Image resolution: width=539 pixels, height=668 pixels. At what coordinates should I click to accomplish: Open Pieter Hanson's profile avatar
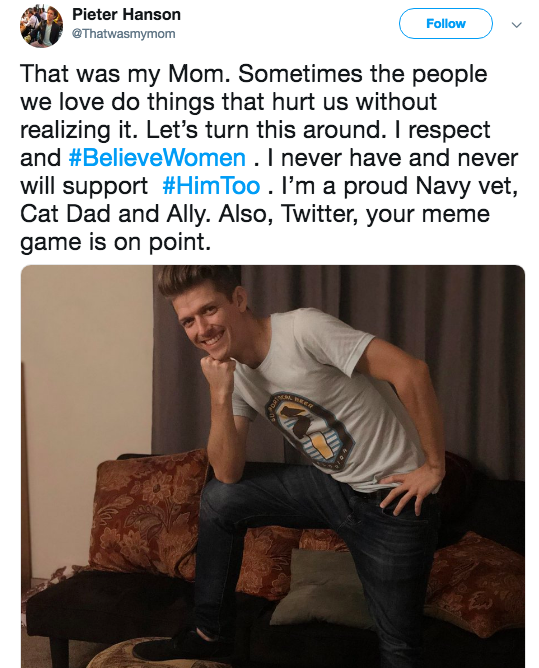click(x=41, y=26)
